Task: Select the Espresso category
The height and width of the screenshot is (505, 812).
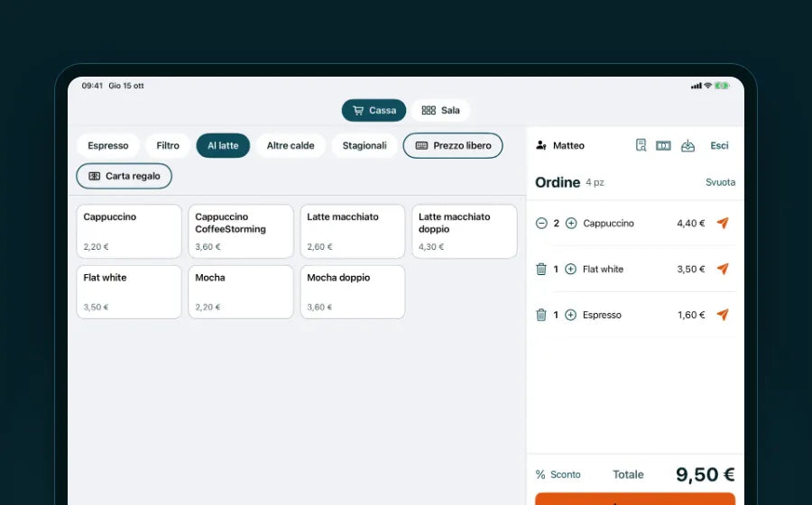Action: [108, 145]
